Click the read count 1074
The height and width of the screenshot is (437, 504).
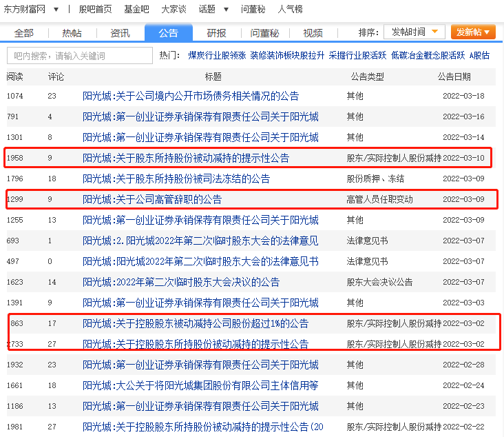pos(14,96)
